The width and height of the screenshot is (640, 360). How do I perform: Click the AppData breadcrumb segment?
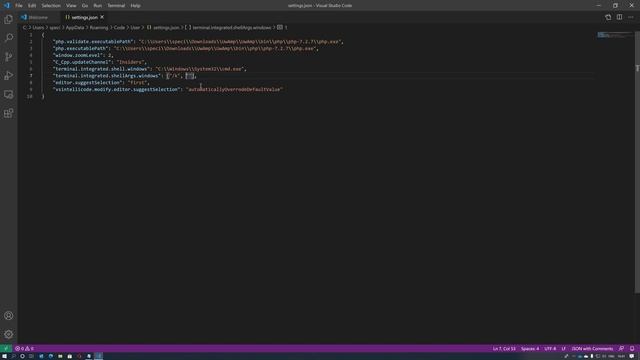coord(75,28)
